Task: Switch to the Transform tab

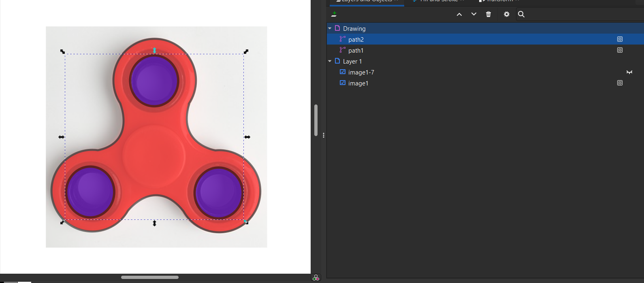Action: [x=499, y=1]
